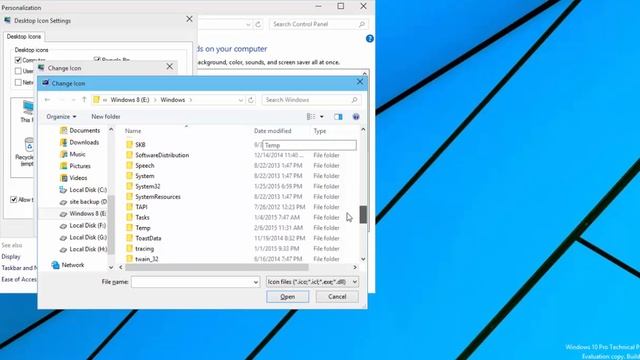Click the tracing folder icon
Viewport: 640px width, 360px height.
point(129,249)
